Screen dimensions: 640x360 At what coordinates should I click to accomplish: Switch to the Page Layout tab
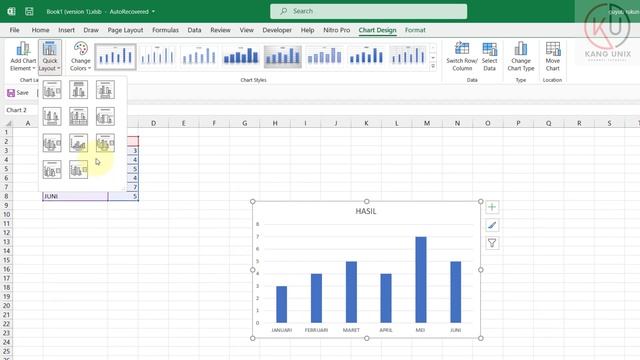tap(125, 30)
